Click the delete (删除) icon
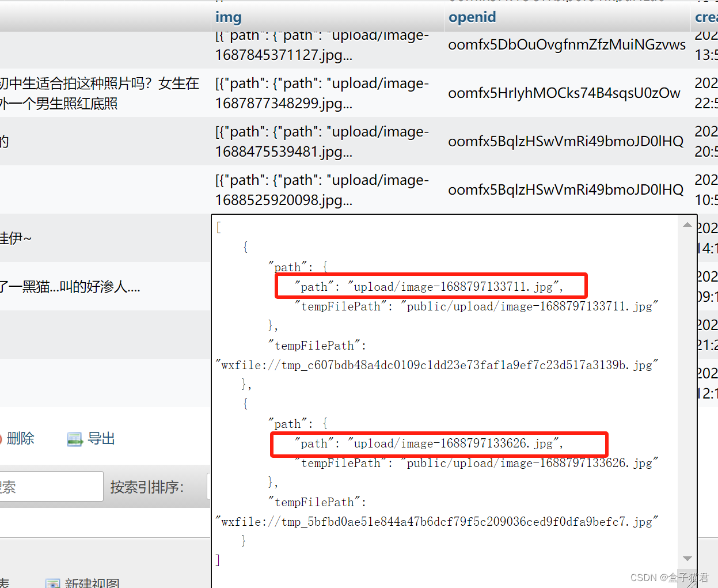The image size is (718, 588). tap(1, 439)
